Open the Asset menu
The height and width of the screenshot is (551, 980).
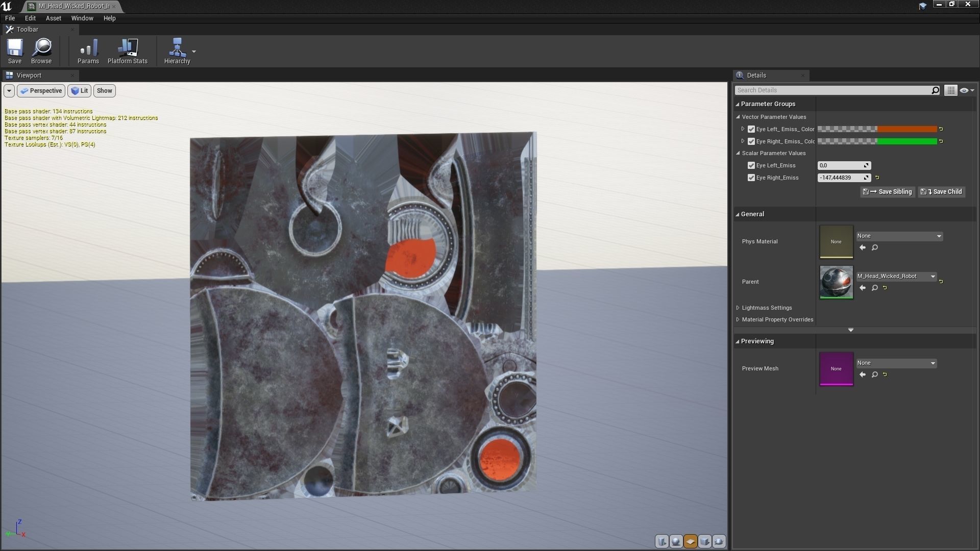point(53,18)
